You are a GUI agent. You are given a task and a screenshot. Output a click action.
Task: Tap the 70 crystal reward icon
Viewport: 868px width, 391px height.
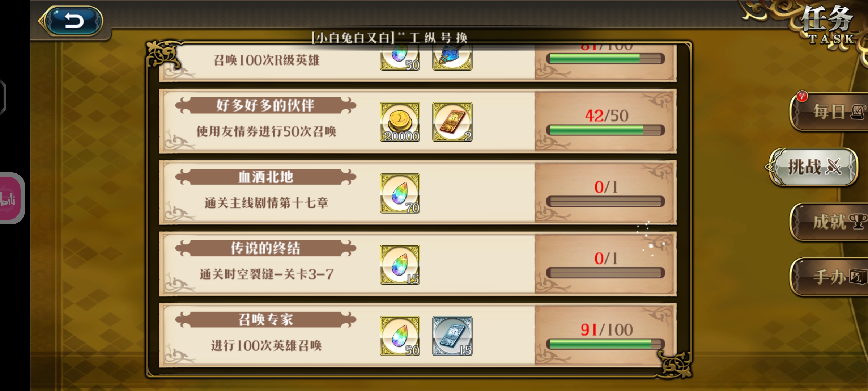tap(400, 193)
